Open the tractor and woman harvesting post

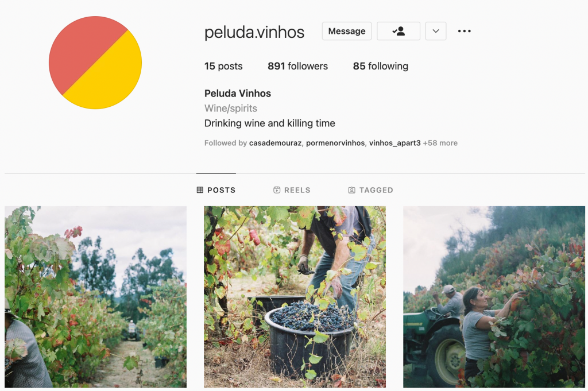point(494,297)
